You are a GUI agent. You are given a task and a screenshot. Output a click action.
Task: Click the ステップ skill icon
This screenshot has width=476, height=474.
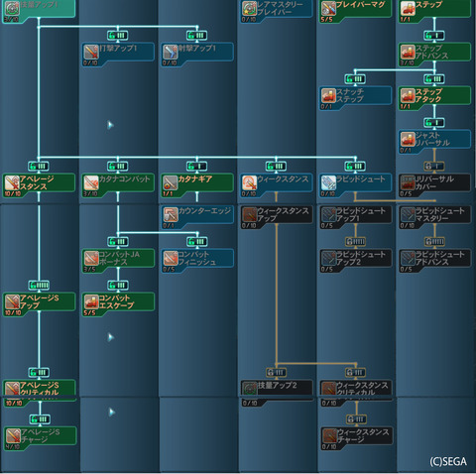tap(409, 8)
